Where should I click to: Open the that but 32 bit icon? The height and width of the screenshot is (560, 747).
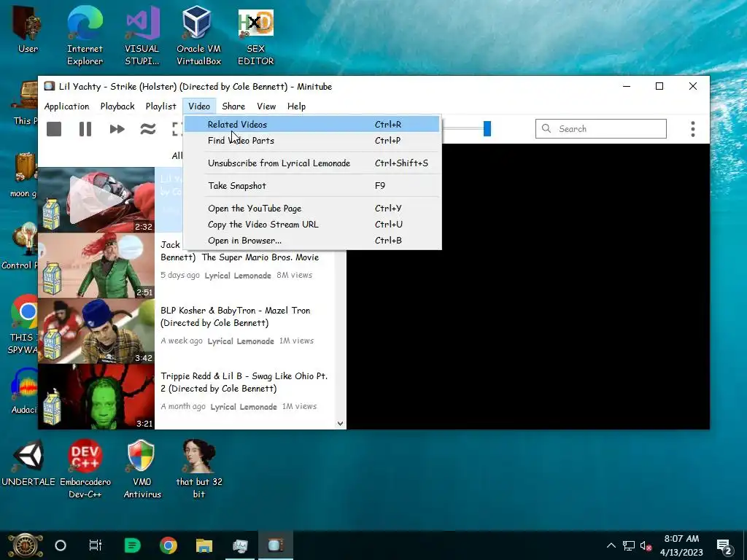tap(199, 469)
